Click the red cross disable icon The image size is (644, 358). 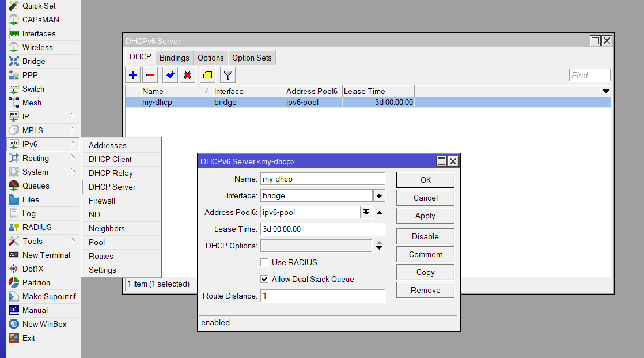[188, 75]
